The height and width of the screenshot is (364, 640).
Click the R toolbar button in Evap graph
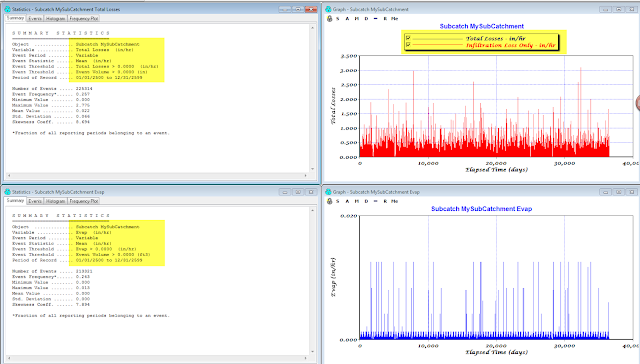tap(385, 201)
